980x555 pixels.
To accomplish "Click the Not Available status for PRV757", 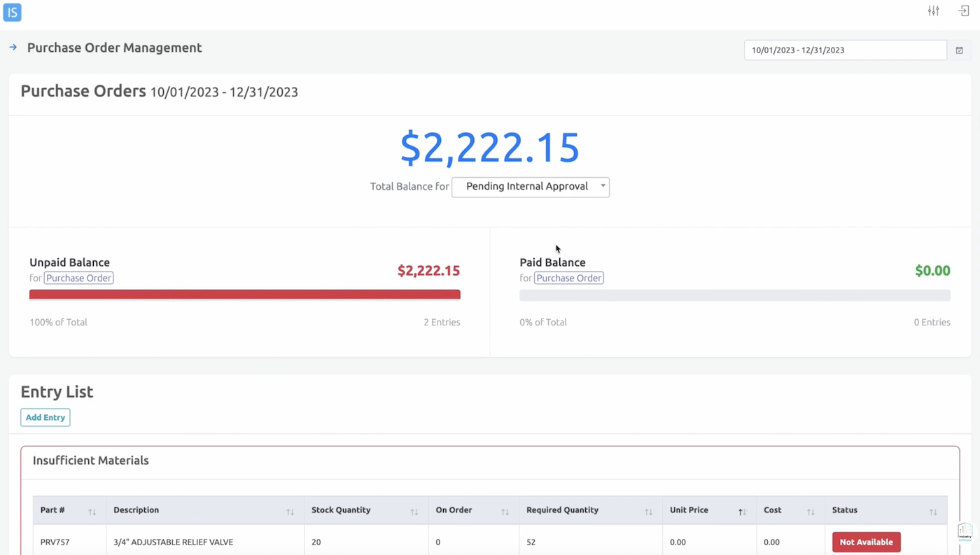I will click(x=866, y=542).
